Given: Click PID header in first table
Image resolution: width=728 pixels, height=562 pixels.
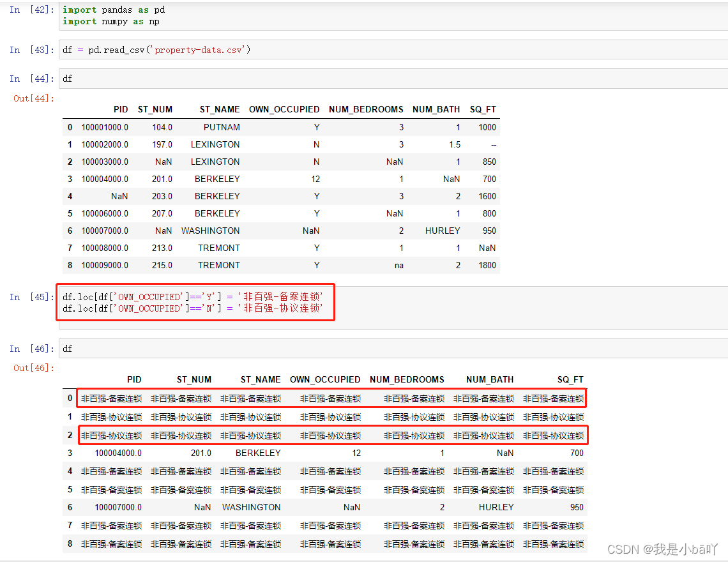Looking at the screenshot, I should point(121,109).
